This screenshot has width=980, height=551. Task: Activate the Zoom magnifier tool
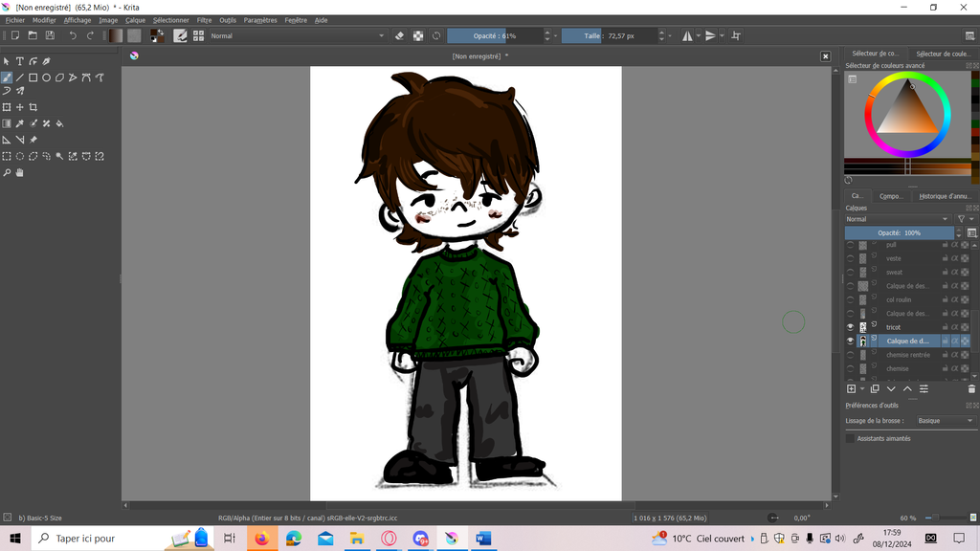(7, 173)
